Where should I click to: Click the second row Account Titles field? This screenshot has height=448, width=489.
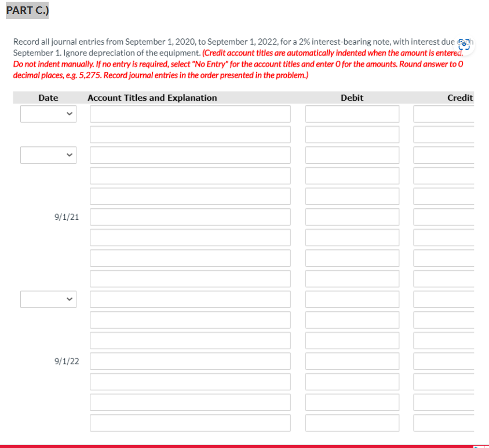(x=190, y=134)
